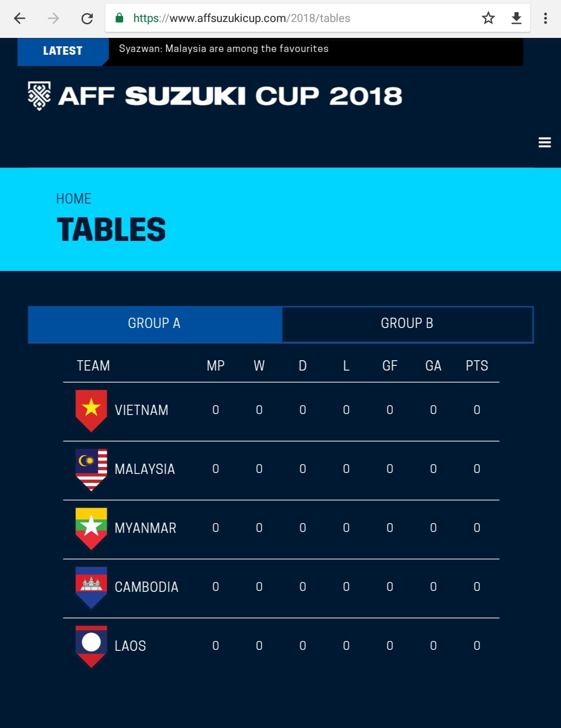Open the hamburger navigation menu
The image size is (561, 728).
[x=545, y=142]
